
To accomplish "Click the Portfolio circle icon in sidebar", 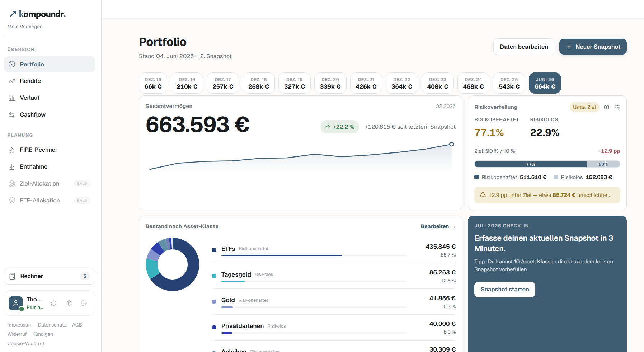I will [12, 64].
